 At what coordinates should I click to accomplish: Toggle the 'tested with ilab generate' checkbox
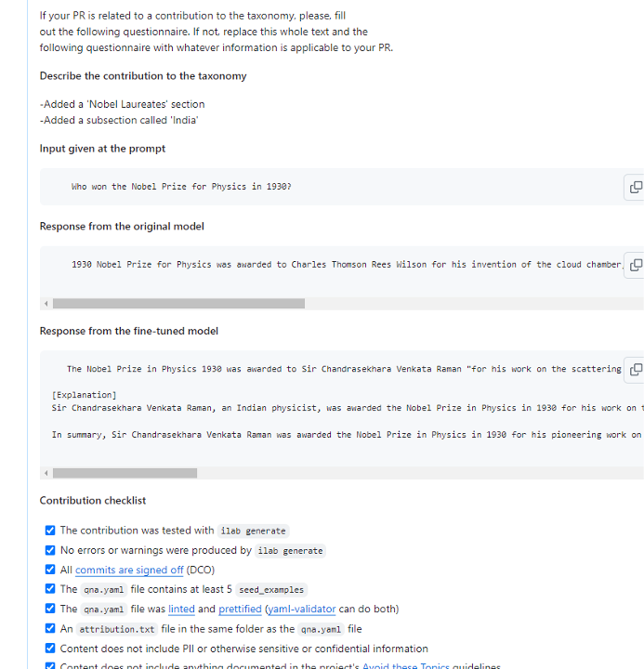click(50, 531)
